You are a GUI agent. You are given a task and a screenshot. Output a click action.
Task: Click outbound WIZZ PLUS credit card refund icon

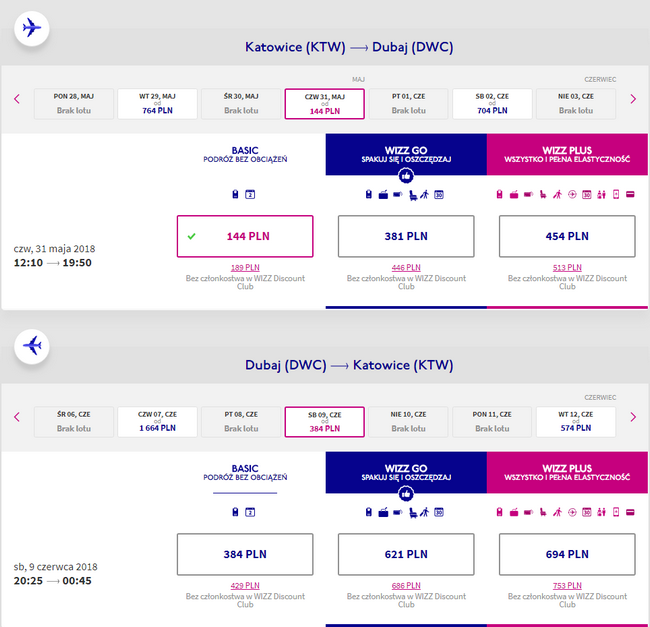point(630,194)
